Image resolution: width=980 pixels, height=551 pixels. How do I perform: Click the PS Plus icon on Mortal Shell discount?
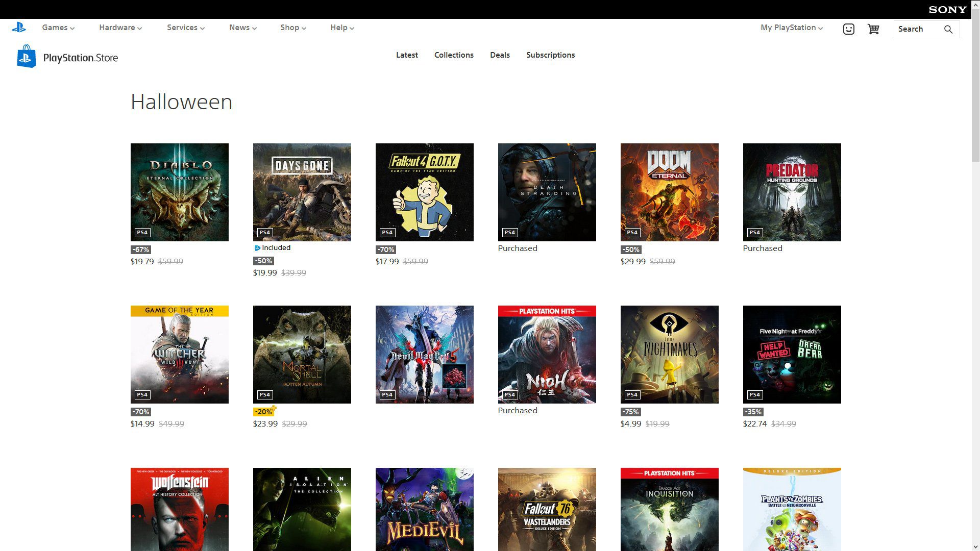pos(274,408)
